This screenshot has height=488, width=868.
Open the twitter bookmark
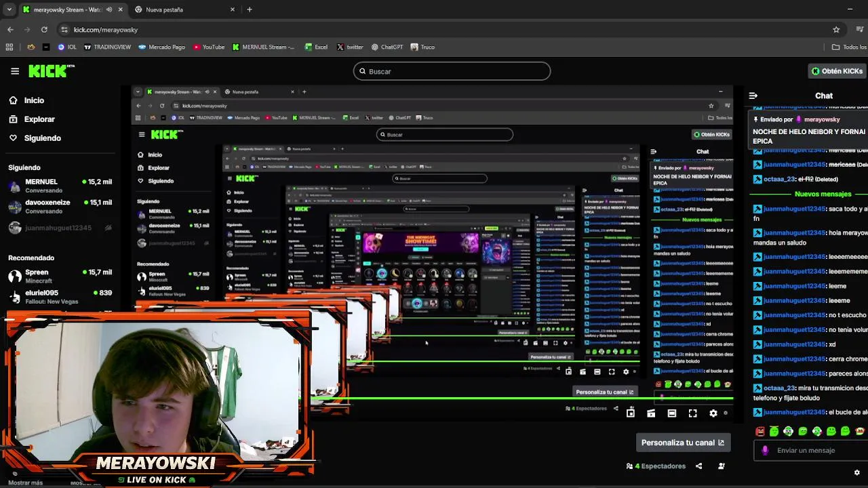coord(350,47)
